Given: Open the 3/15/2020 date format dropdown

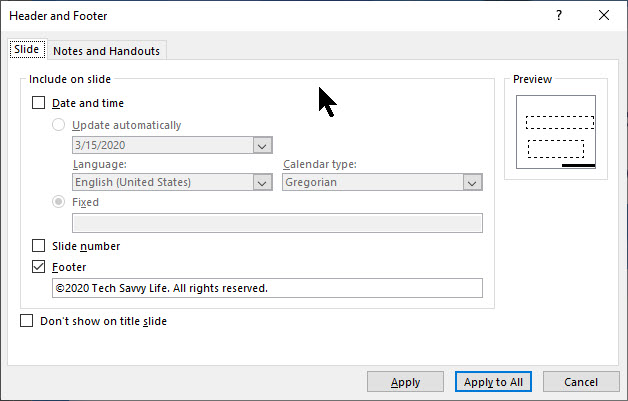Looking at the screenshot, I should (x=262, y=146).
